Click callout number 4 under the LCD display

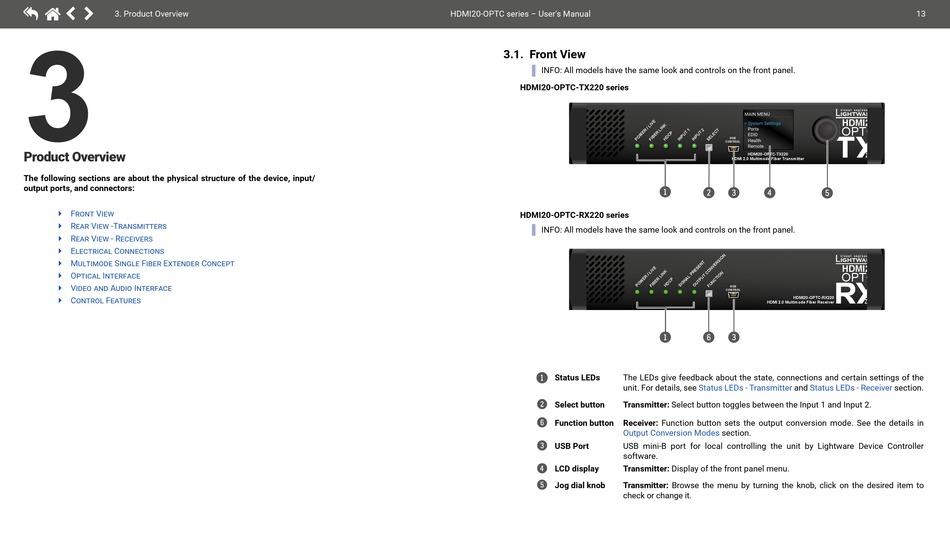pos(769,192)
